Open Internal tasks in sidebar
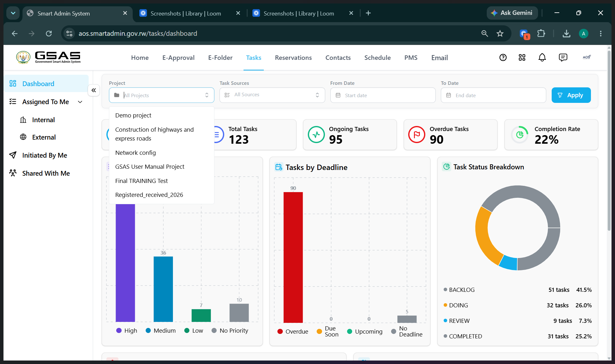The width and height of the screenshot is (615, 364). tap(43, 120)
